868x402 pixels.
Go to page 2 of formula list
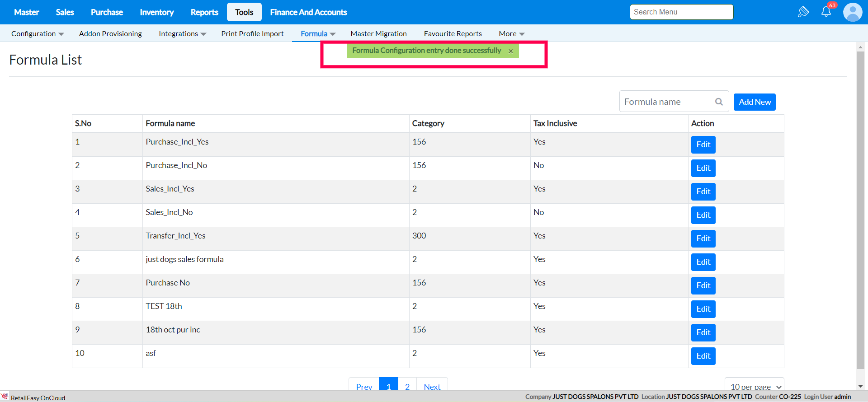(x=407, y=386)
